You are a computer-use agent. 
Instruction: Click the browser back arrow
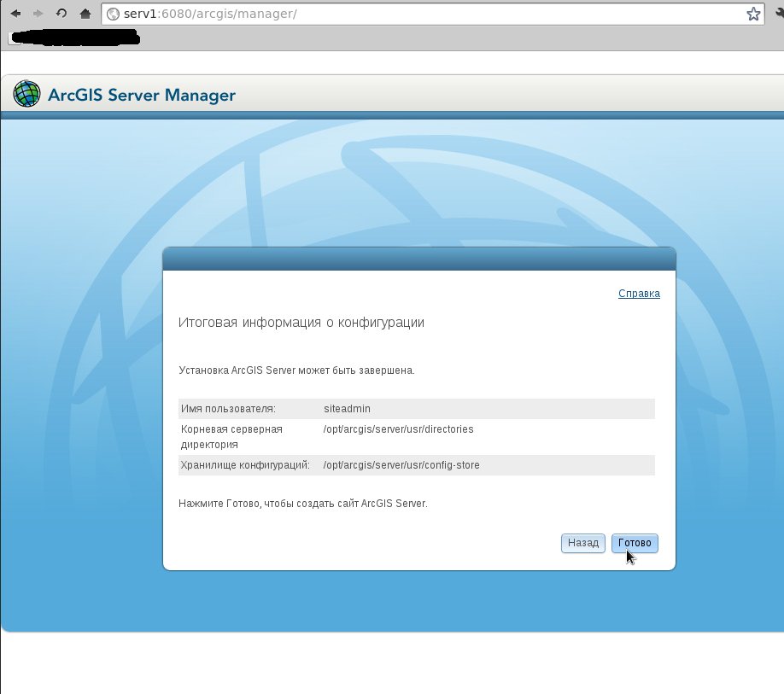pos(15,14)
